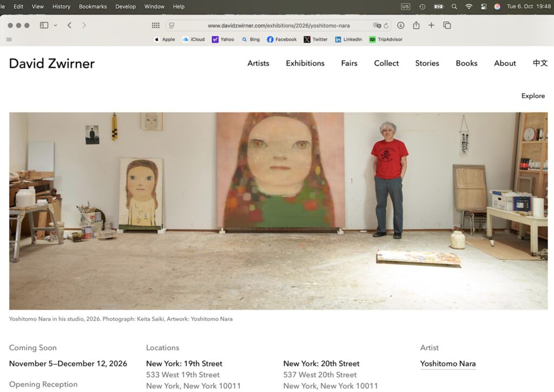554x392 pixels.
Task: Open the Window menu
Action: (x=154, y=6)
